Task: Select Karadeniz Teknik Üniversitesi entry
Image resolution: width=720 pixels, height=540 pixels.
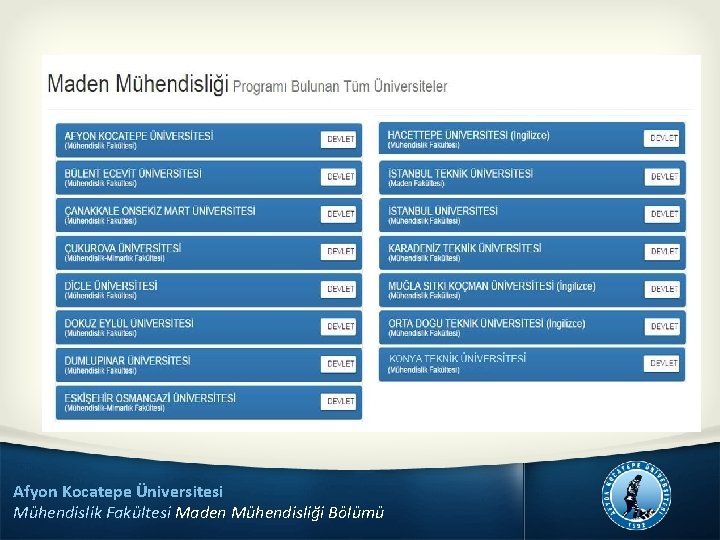Action: pyautogui.click(x=532, y=253)
